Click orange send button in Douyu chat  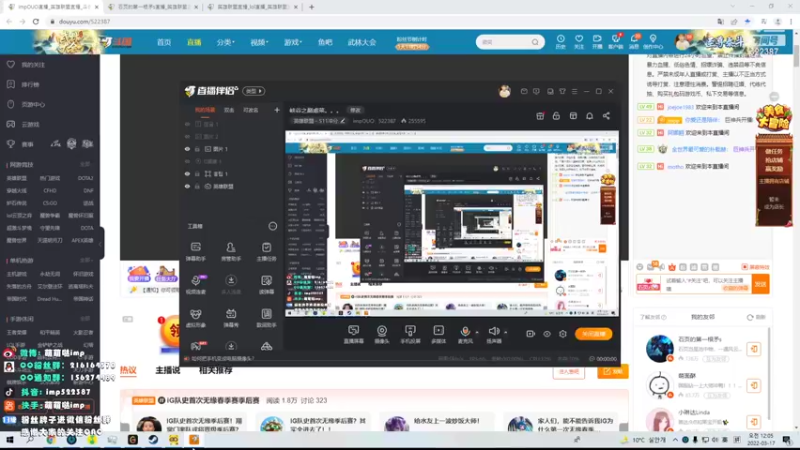tap(760, 284)
